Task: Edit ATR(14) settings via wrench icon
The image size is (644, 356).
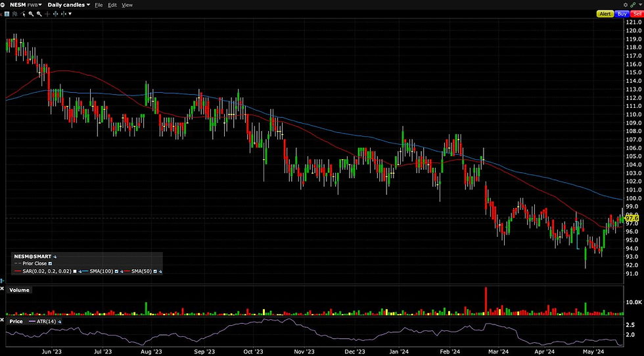Action: point(60,322)
